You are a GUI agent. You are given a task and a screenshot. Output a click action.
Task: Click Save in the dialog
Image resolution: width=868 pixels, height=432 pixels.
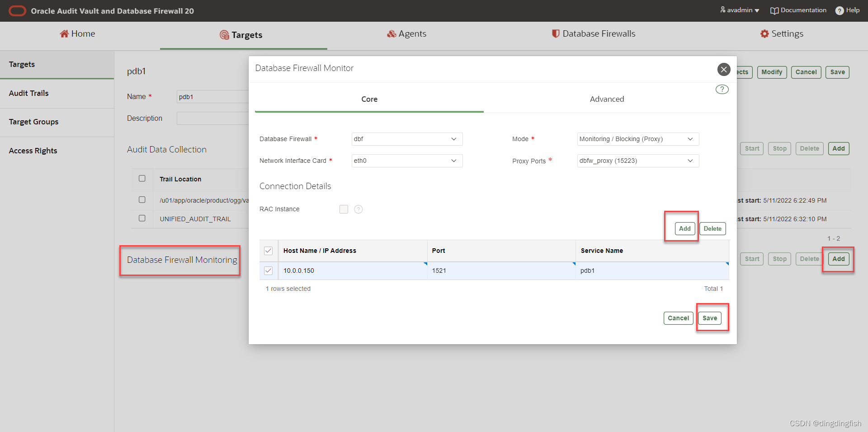[x=710, y=318]
